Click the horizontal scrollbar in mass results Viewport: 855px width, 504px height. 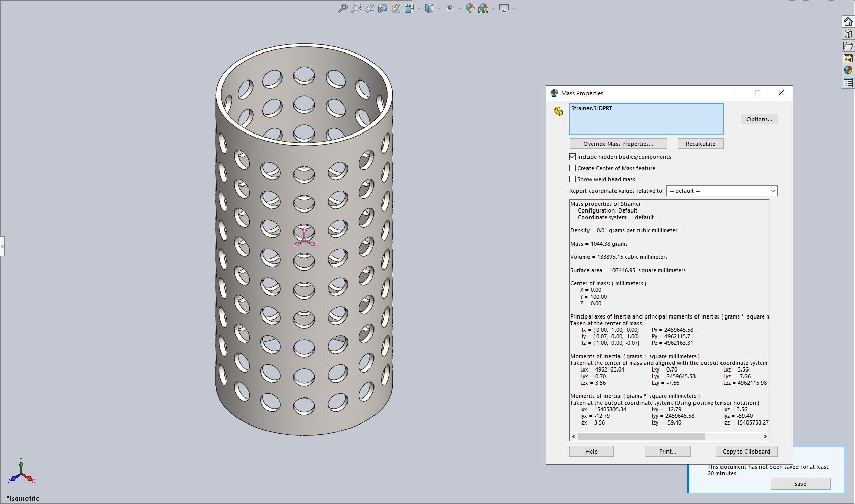click(642, 437)
